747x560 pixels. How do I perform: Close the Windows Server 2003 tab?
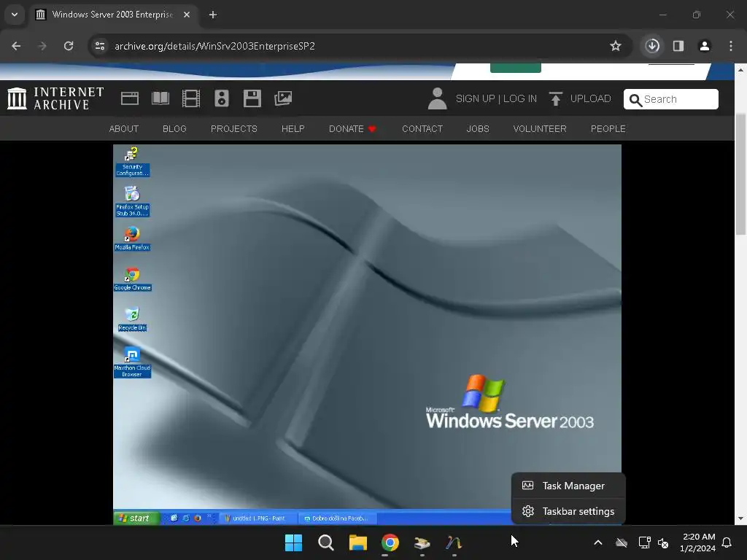coord(187,15)
